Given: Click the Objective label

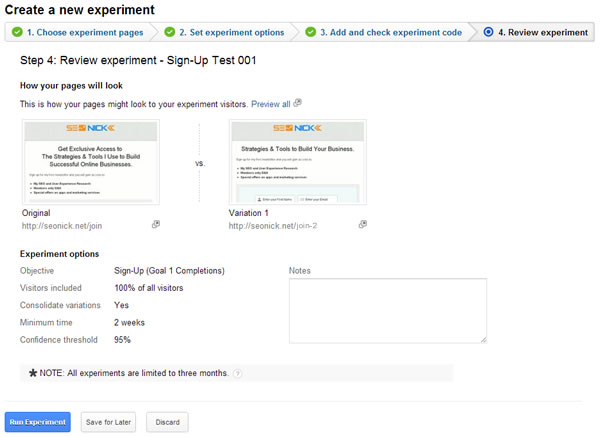Looking at the screenshot, I should click(37, 271).
